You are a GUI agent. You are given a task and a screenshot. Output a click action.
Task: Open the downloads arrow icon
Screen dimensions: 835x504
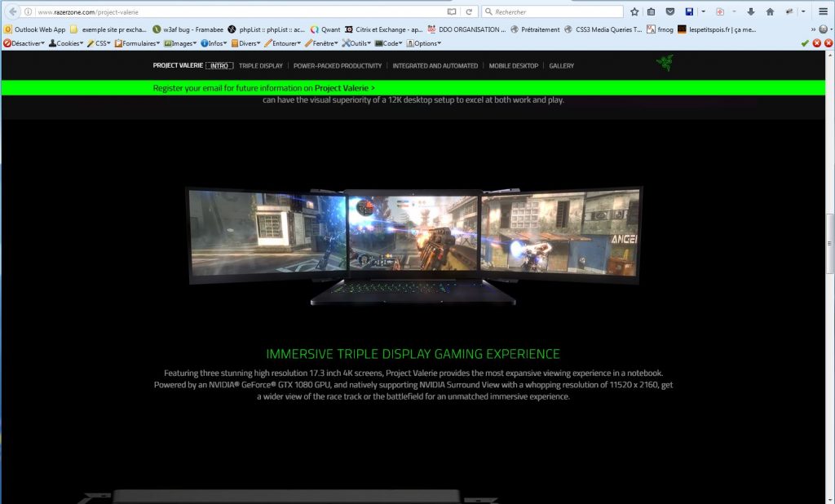pos(750,12)
